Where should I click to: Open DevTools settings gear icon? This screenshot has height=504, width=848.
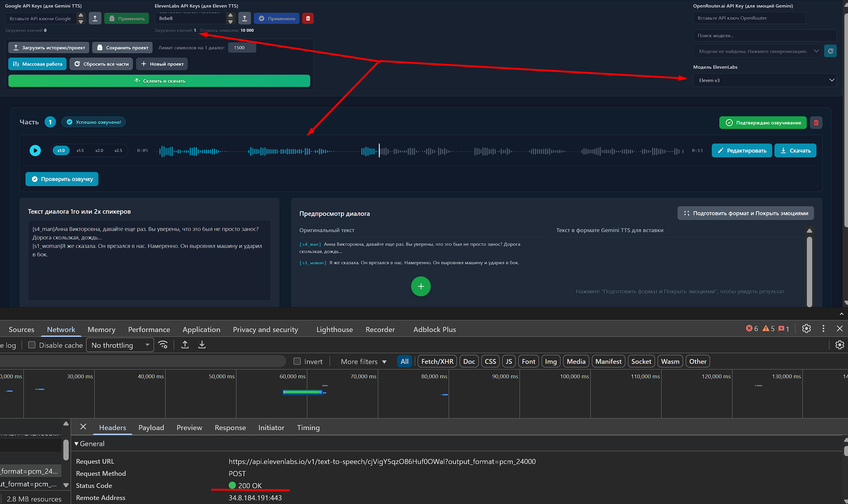(806, 328)
